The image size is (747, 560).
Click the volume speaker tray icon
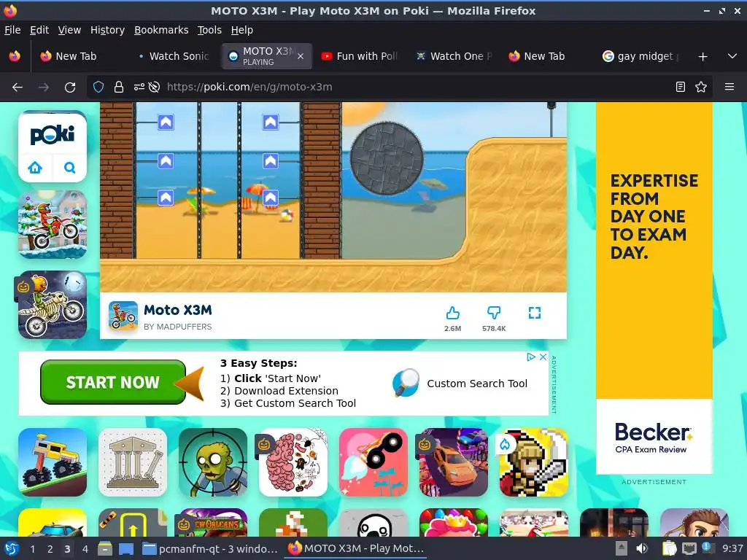642,548
